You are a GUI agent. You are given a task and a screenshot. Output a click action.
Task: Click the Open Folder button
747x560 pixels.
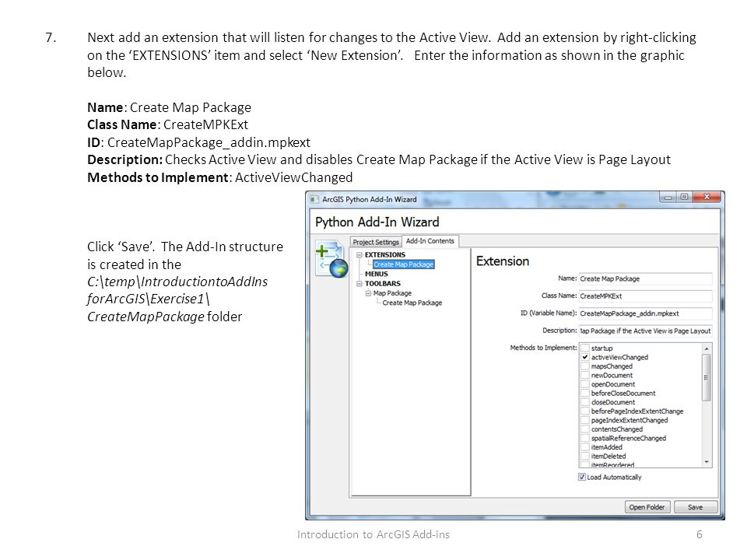[647, 508]
